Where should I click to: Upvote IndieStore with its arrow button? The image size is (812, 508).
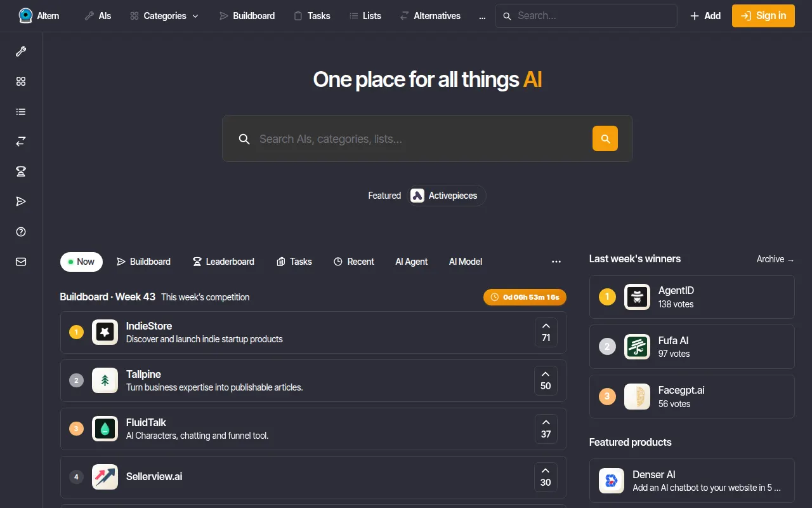[546, 332]
